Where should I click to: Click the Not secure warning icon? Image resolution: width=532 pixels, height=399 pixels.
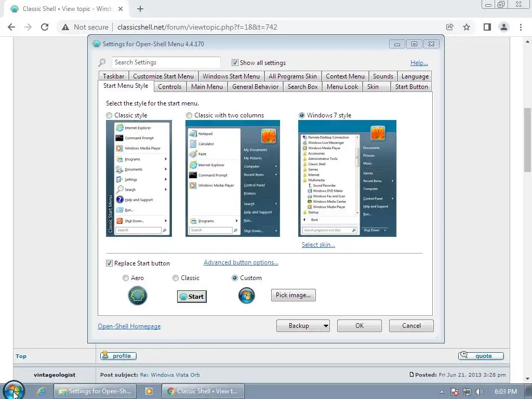[65, 27]
